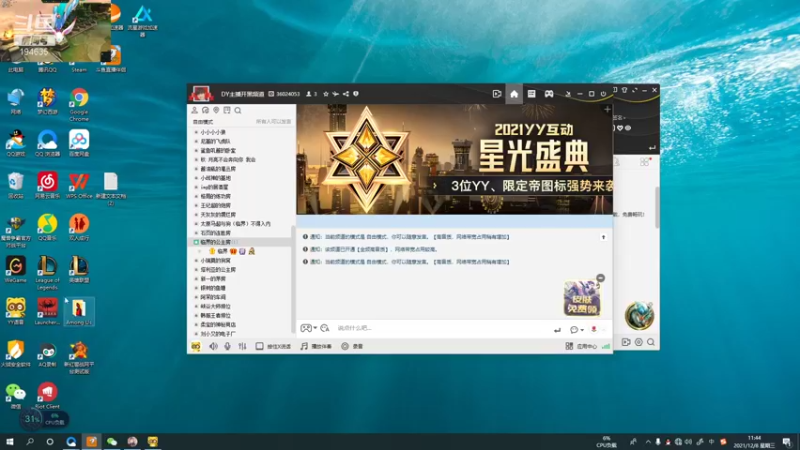
Task: Click the taskbar clock showing 11:44
Action: [x=754, y=442]
